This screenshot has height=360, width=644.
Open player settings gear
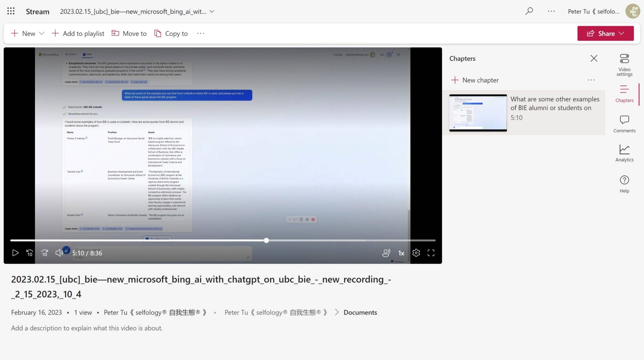[416, 253]
